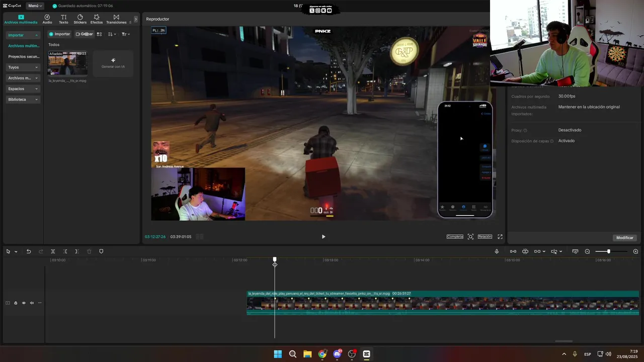Split clip at playhead
The height and width of the screenshot is (362, 644).
[53, 251]
